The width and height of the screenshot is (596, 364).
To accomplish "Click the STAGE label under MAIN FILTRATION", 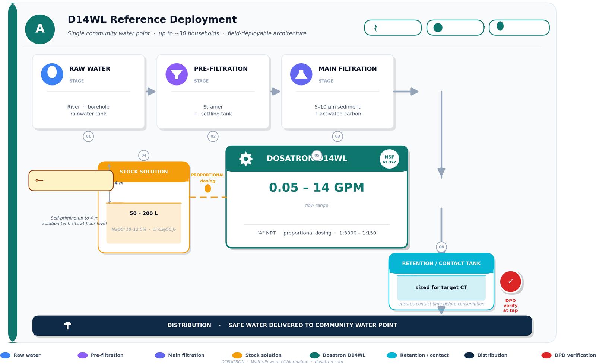I will pos(326,81).
